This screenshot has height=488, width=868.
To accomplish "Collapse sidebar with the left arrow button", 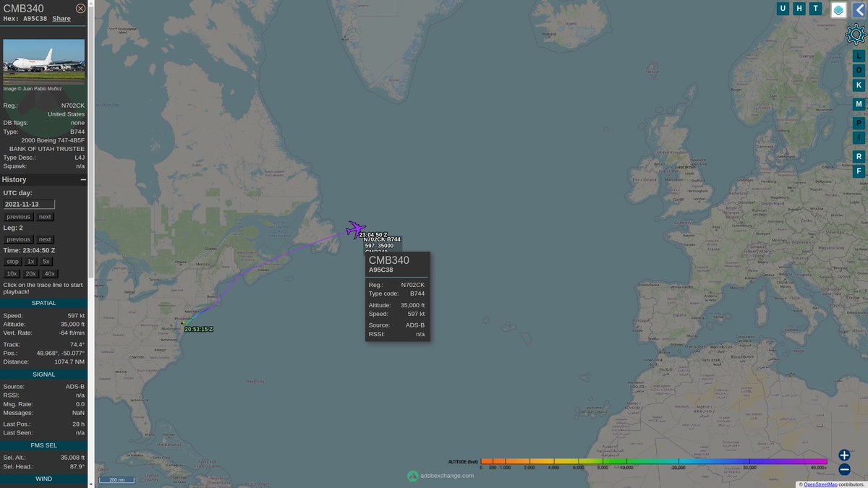I will pos(859,9).
